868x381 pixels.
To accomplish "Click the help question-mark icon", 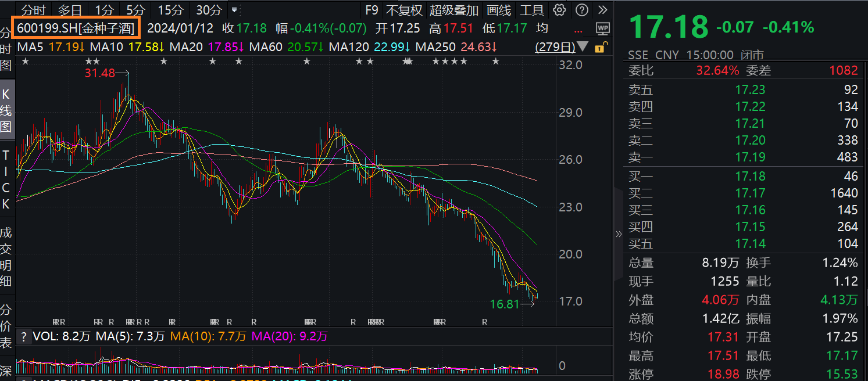I will (x=581, y=10).
